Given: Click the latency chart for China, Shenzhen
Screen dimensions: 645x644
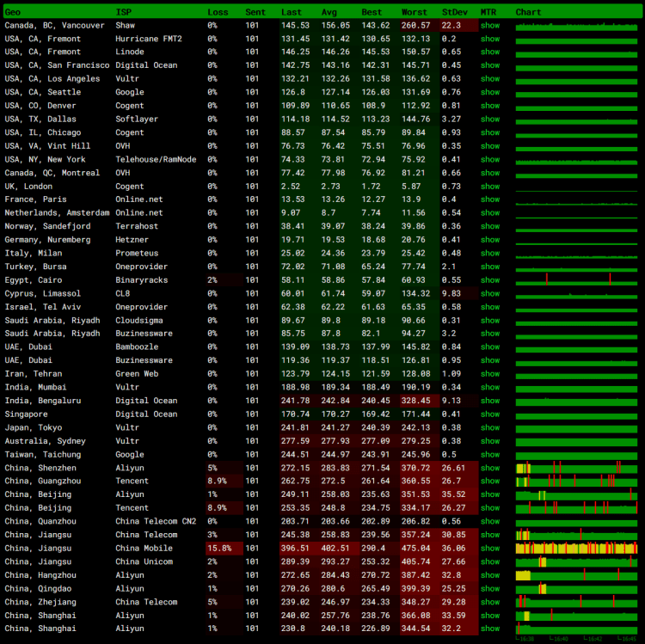Looking at the screenshot, I should click(x=575, y=468).
